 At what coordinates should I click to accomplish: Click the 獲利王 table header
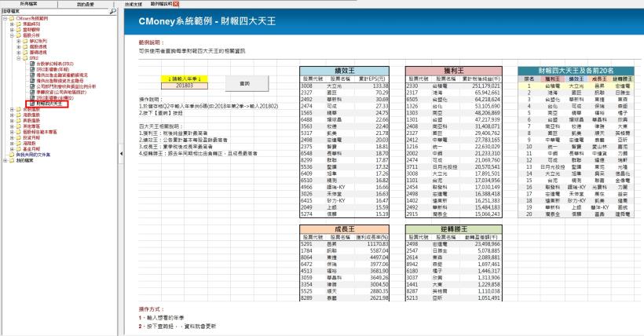(x=453, y=71)
